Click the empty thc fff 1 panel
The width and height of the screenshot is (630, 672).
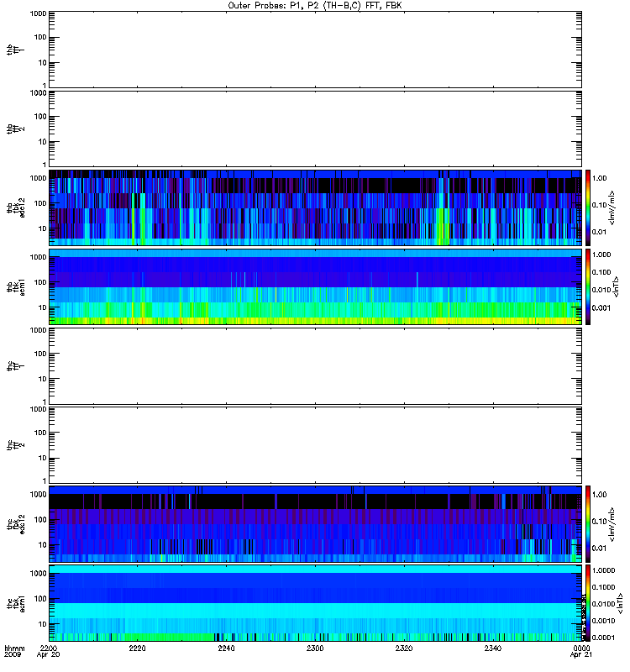coord(315,366)
